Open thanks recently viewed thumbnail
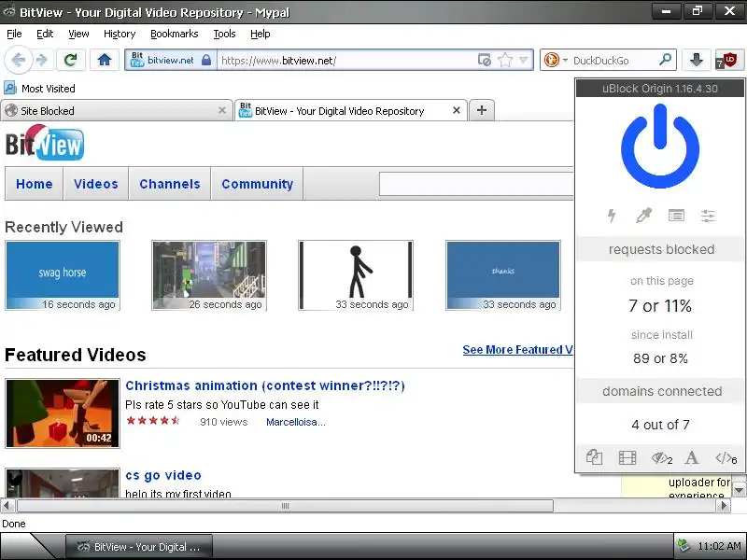747x560 pixels. 503,275
